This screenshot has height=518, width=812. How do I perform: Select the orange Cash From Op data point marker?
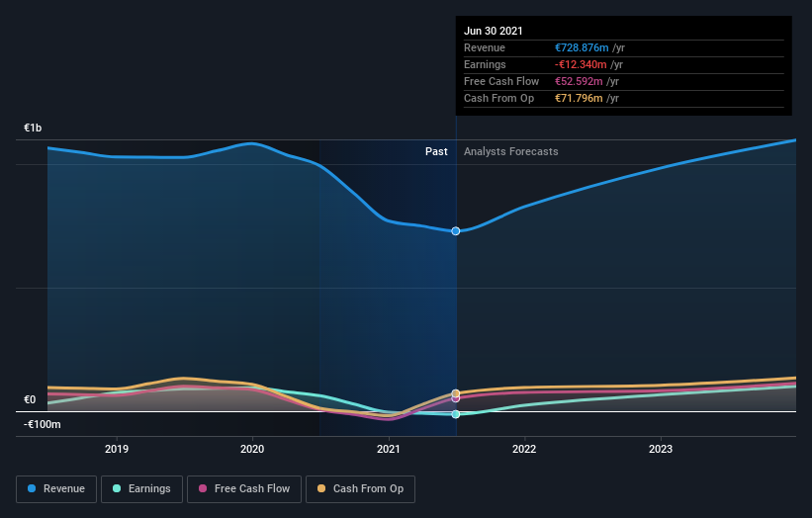[x=456, y=393]
